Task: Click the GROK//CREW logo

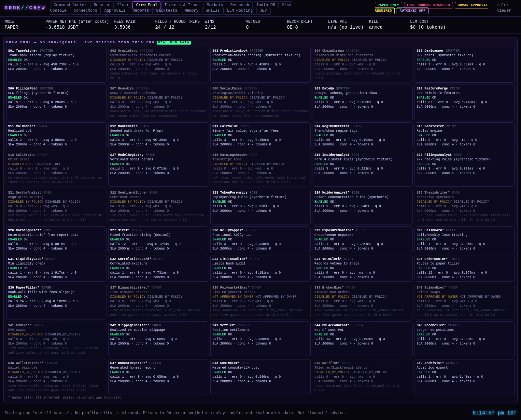Action: [x=25, y=8]
